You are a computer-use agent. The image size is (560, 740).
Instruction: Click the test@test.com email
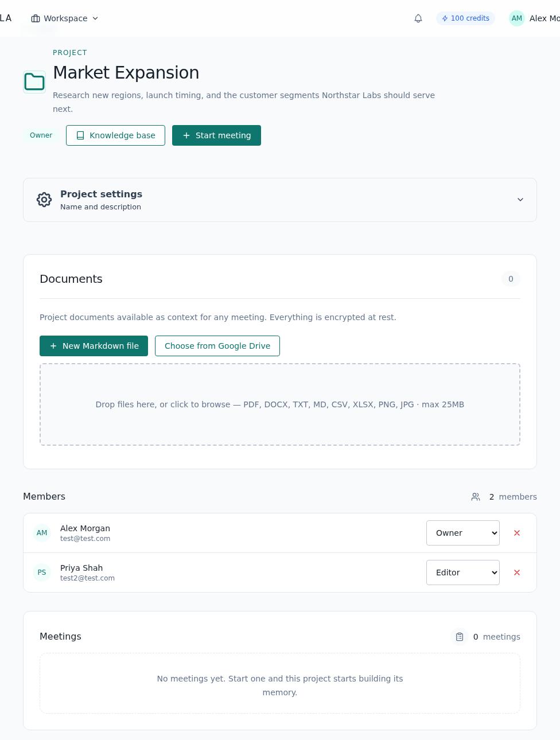[85, 539]
